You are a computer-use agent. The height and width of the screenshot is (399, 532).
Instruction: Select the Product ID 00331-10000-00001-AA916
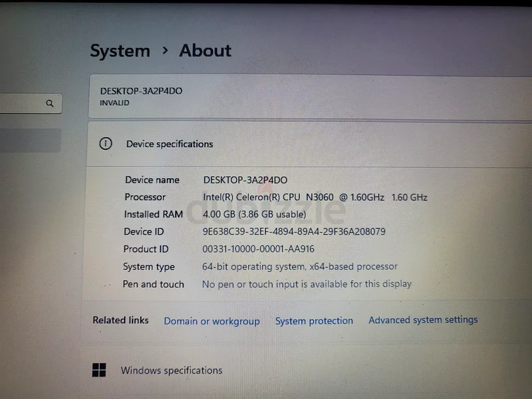coord(258,249)
